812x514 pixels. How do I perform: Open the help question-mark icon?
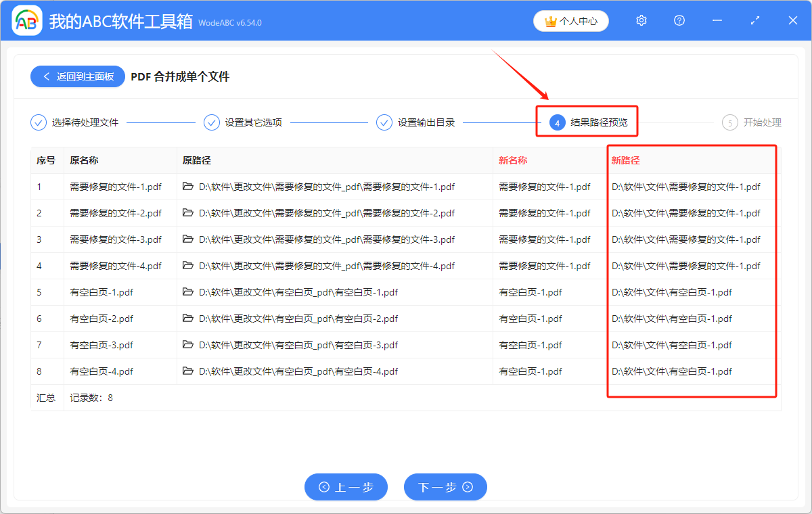679,20
